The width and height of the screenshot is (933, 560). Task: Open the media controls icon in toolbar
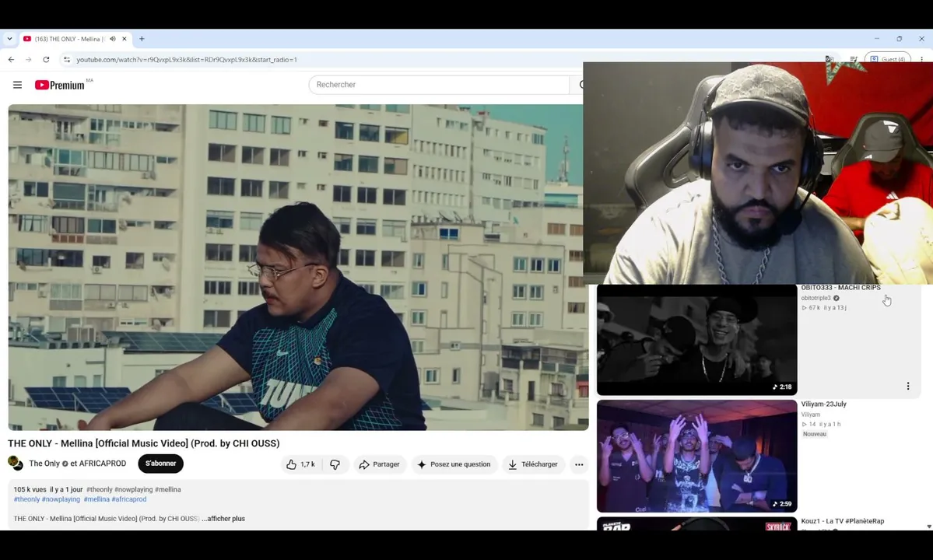coord(854,59)
